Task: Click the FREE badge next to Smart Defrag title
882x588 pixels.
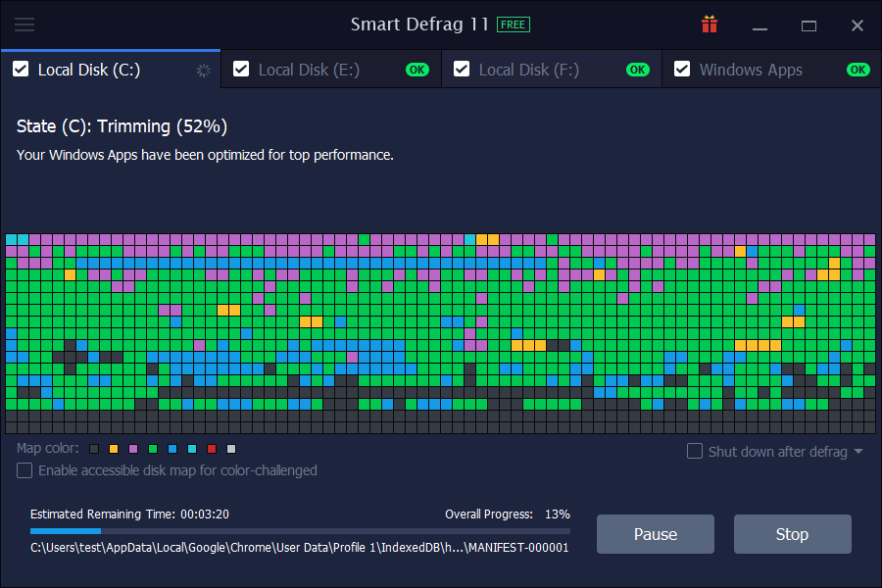Action: click(x=513, y=25)
